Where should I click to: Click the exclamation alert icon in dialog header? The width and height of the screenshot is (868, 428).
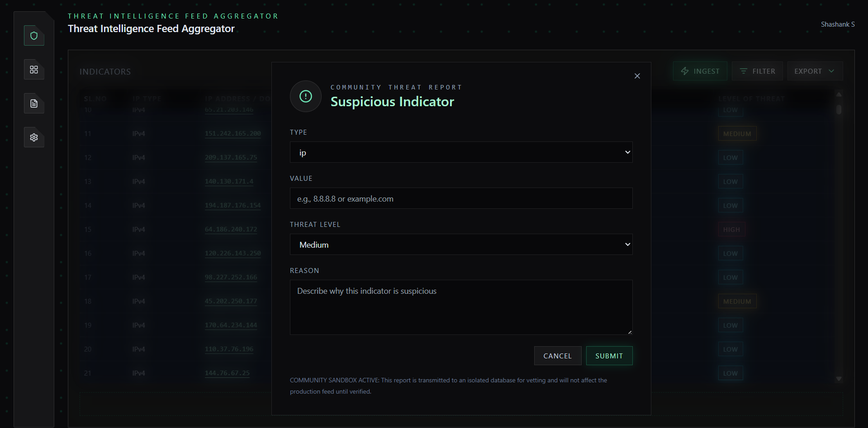pyautogui.click(x=306, y=96)
